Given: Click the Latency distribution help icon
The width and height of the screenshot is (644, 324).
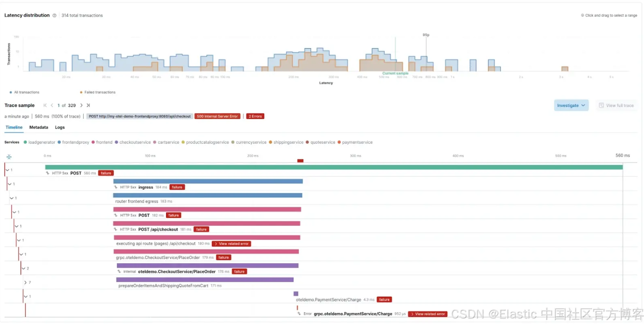Looking at the screenshot, I should (x=54, y=15).
